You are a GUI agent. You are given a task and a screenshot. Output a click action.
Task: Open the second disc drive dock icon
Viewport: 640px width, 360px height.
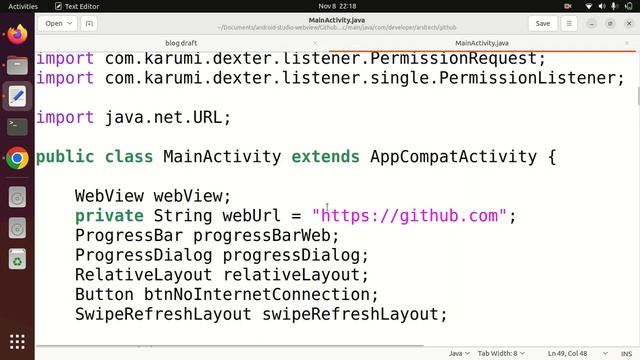click(17, 228)
